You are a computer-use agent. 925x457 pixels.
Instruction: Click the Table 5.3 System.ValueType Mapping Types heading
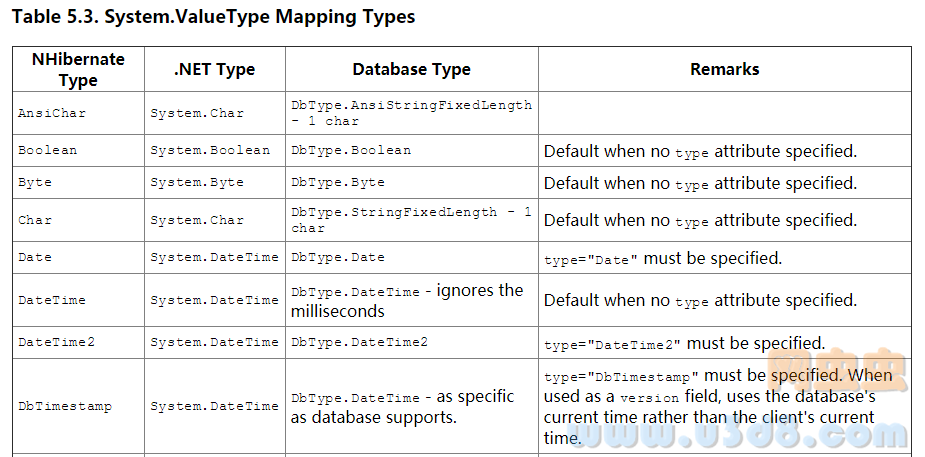[x=213, y=17]
